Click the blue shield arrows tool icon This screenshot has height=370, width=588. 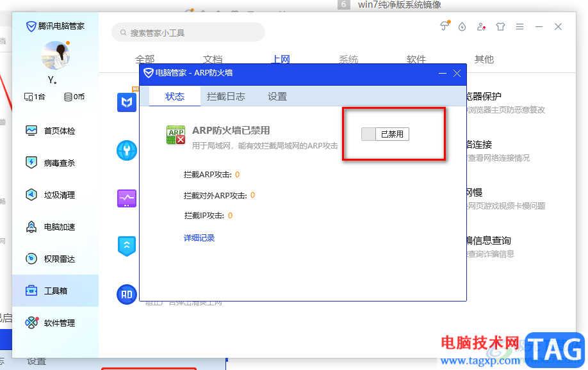click(127, 246)
